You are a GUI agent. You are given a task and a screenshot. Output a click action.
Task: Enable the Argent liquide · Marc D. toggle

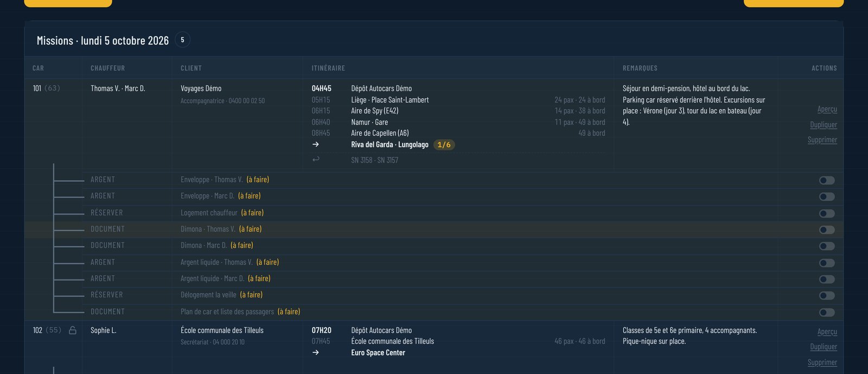827,279
